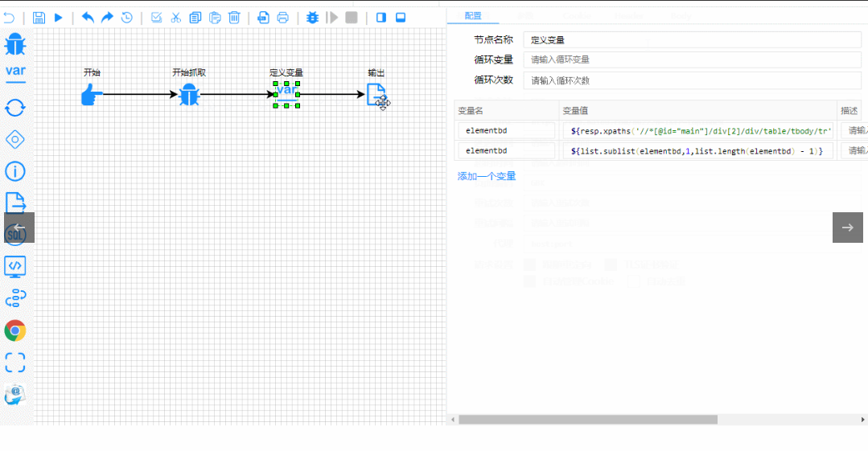Click the scrollbar right arrow in config panel
This screenshot has width=868, height=451.
862,420
